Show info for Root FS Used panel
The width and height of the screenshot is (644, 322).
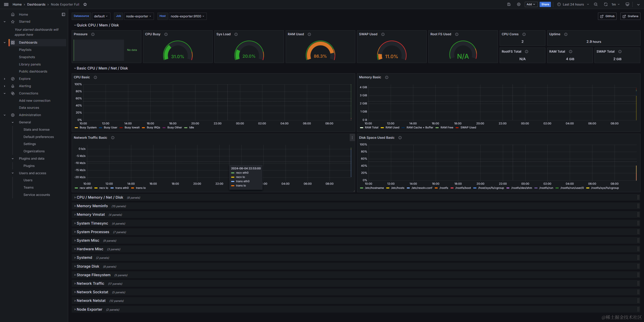click(x=457, y=34)
